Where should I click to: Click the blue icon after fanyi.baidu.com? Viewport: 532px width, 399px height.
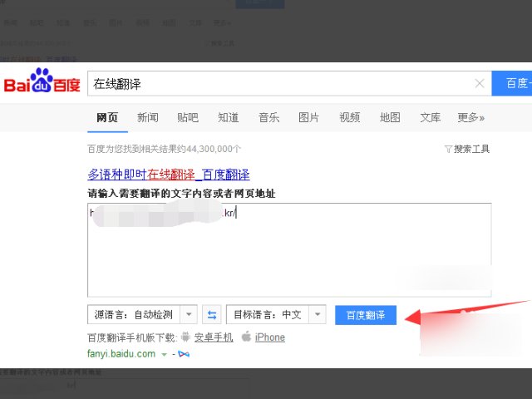tap(184, 354)
